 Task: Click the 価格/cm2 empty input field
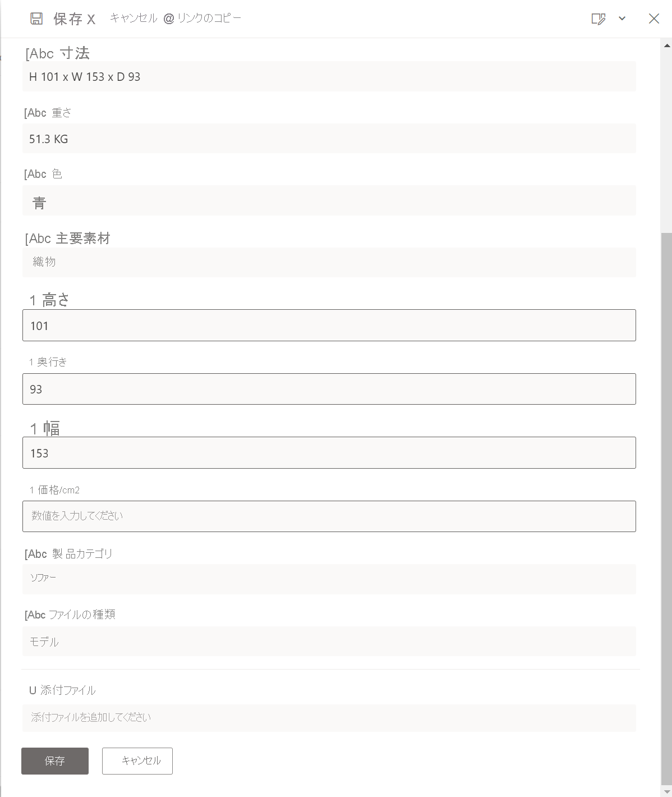(329, 516)
